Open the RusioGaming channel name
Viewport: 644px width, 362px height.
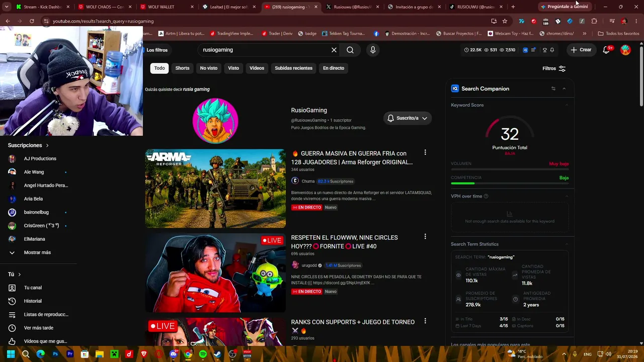[309, 110]
